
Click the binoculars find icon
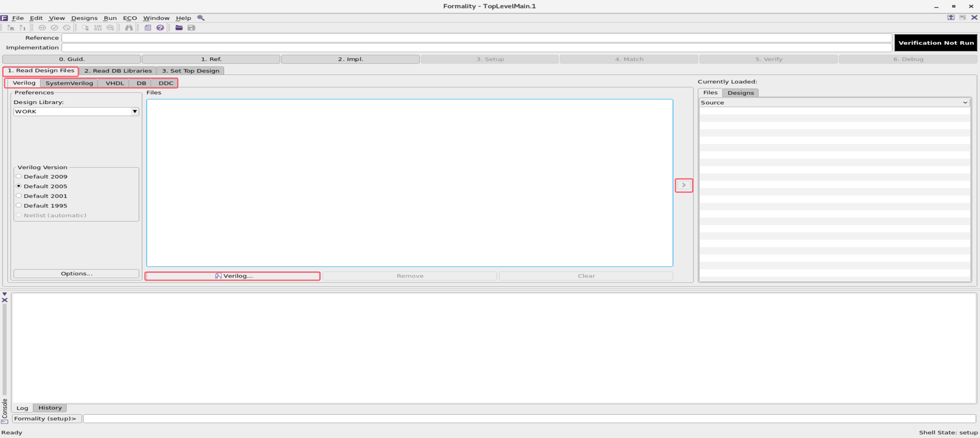(x=129, y=28)
